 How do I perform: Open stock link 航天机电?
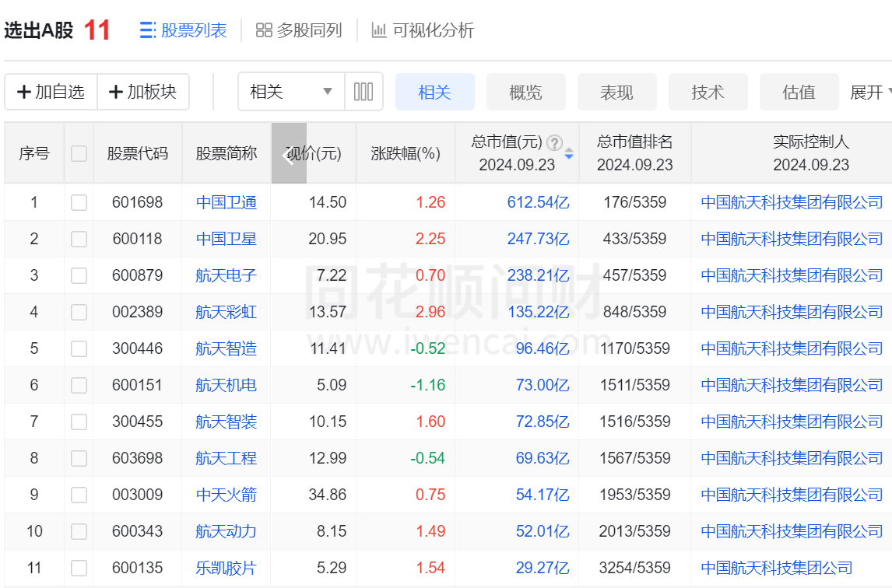click(227, 385)
